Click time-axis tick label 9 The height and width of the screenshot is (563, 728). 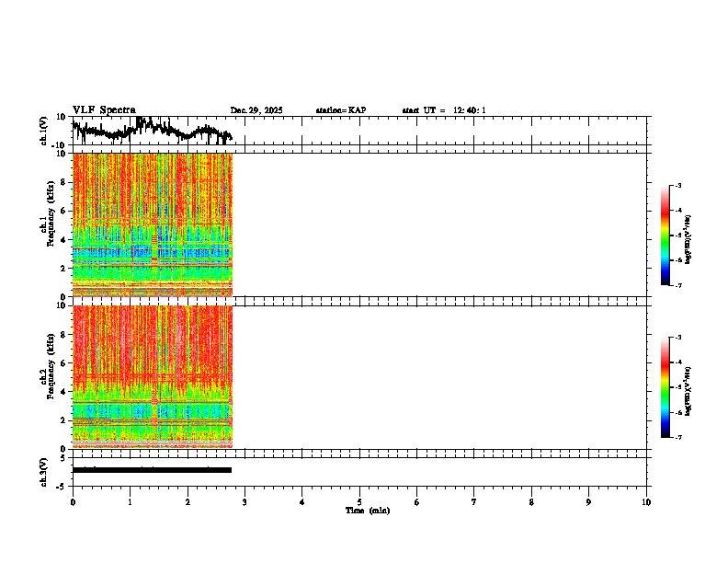click(588, 501)
